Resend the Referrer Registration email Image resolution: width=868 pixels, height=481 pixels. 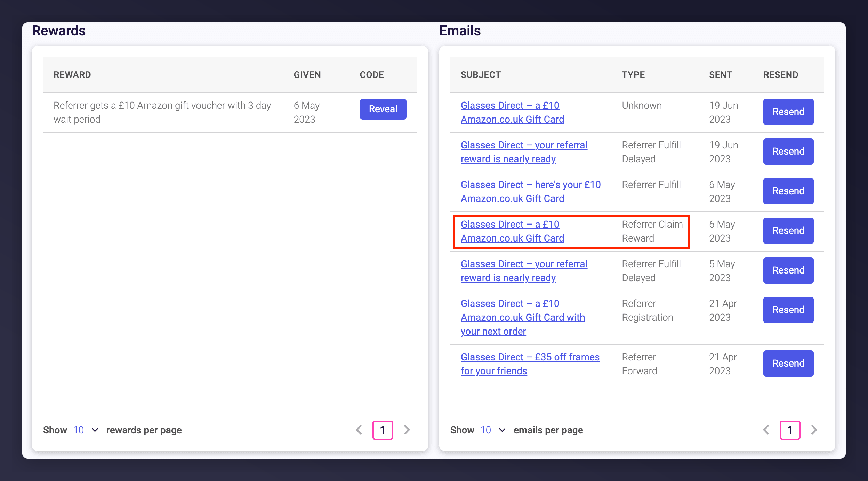pos(788,310)
